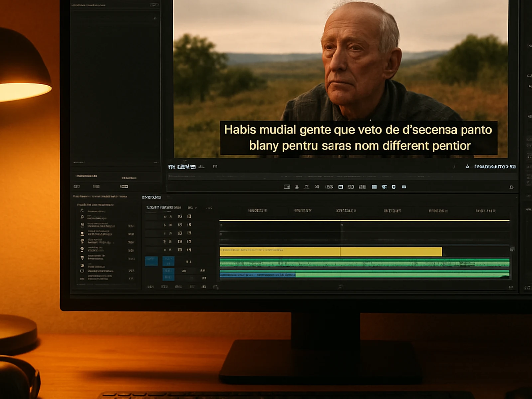Select the yellow subtitle clip on the timeline
Viewport: 532px width, 399px height.
[x=331, y=252]
